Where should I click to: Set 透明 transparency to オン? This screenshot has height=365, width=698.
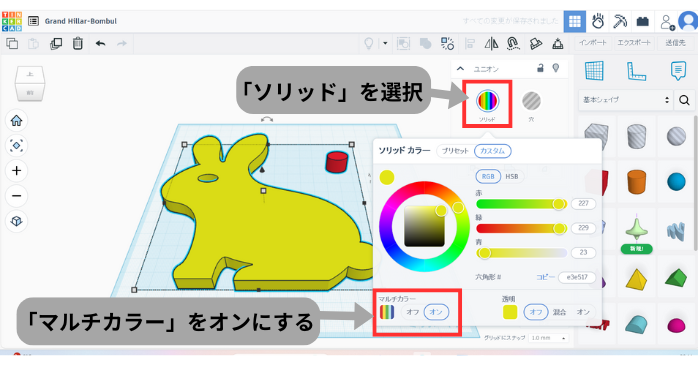(583, 312)
